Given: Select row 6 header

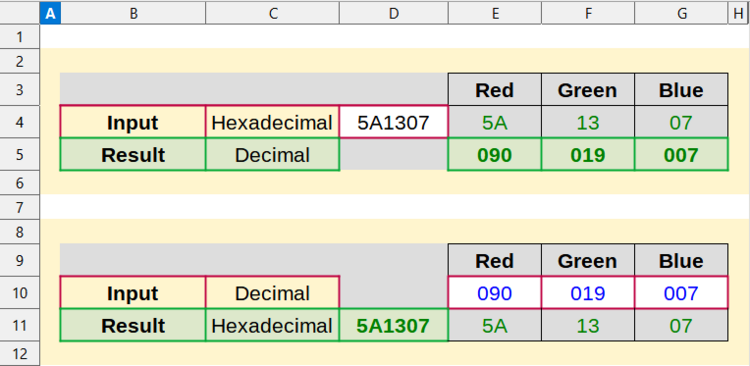Looking at the screenshot, I should coord(20,183).
